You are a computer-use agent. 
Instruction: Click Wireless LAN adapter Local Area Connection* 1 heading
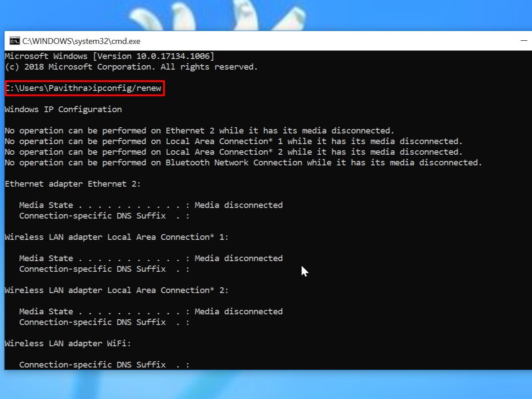coord(117,237)
